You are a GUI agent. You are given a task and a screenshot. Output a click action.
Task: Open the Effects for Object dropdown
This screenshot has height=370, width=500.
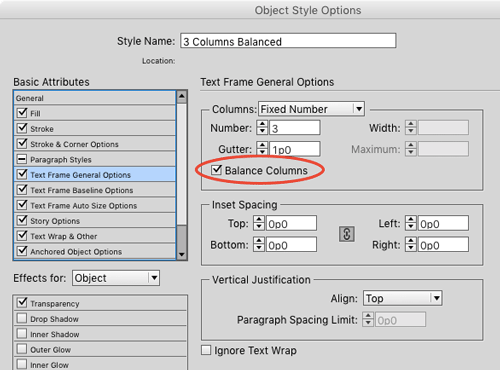(x=116, y=278)
